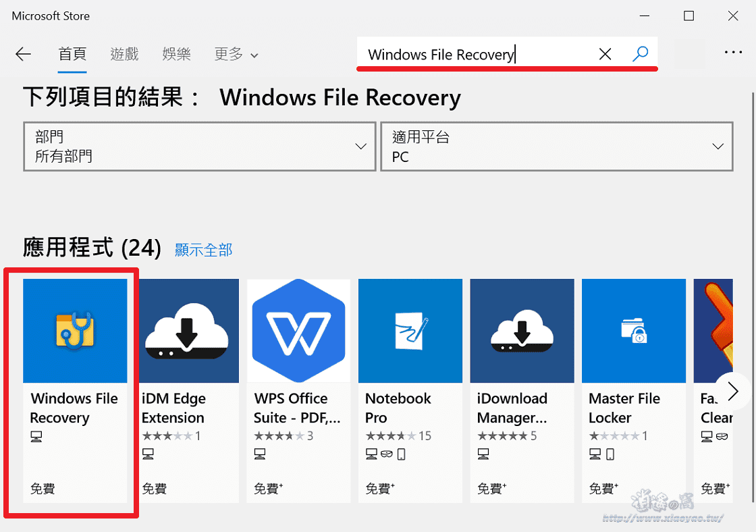The height and width of the screenshot is (532, 756).
Task: Click the back arrow in Microsoft Store
Action: [23, 54]
